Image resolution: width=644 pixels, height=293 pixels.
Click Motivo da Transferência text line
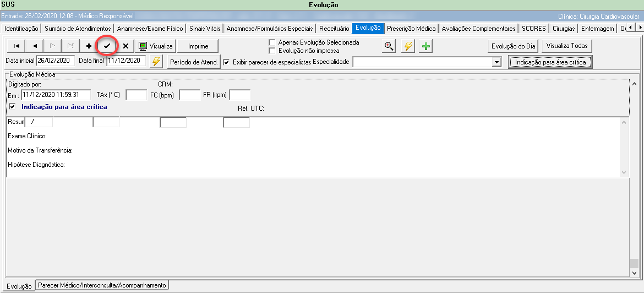40,150
